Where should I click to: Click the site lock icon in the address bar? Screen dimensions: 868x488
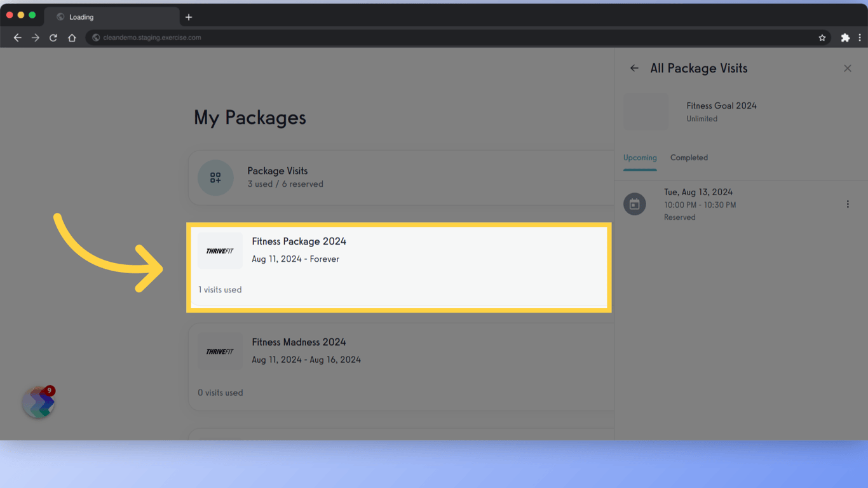95,37
